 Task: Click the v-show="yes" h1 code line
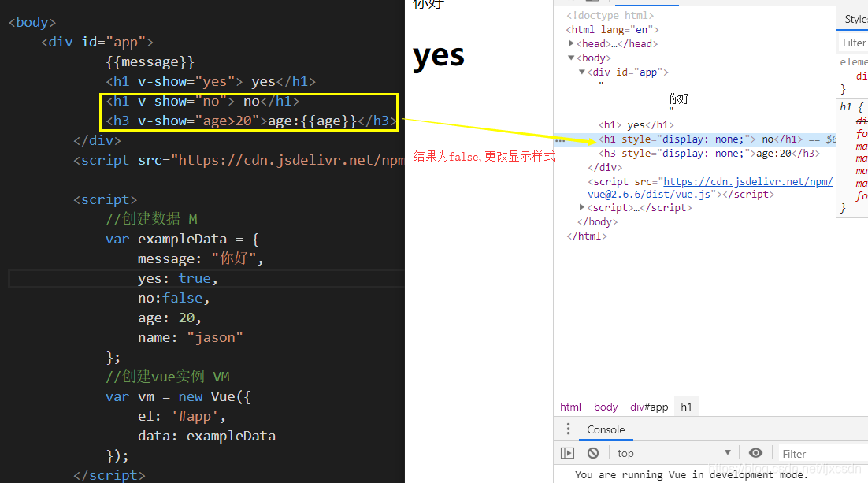click(x=210, y=81)
